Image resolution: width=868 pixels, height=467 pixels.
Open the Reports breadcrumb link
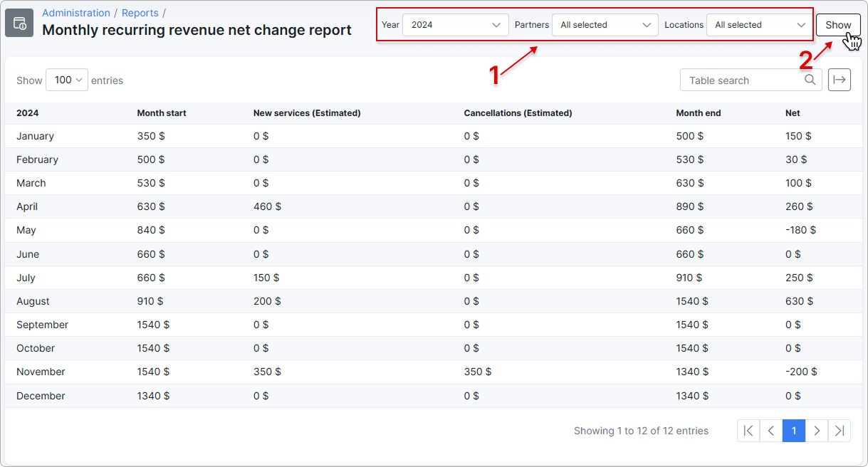pyautogui.click(x=140, y=13)
